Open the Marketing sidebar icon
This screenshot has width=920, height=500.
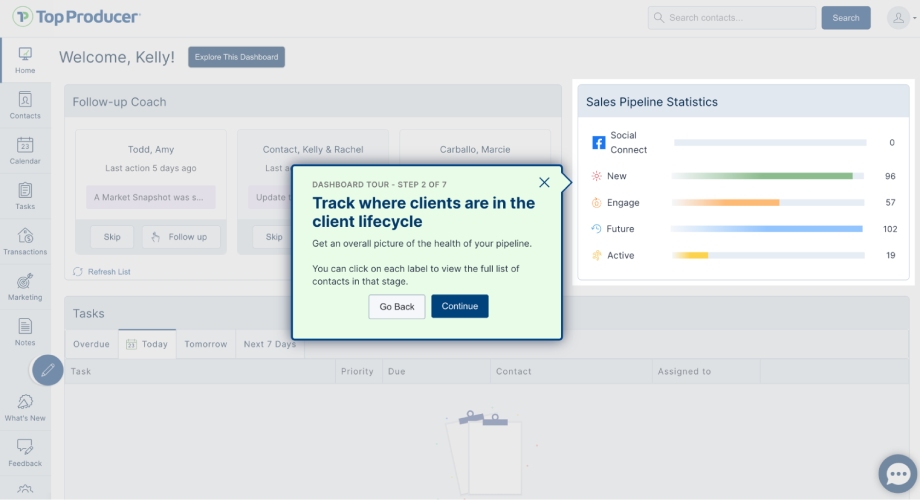(x=25, y=287)
